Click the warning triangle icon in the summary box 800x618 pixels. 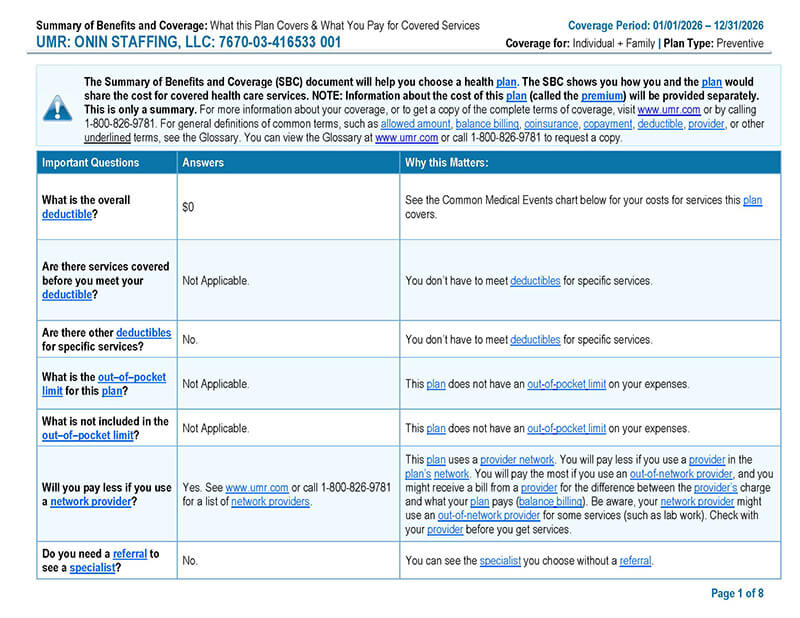(x=58, y=108)
